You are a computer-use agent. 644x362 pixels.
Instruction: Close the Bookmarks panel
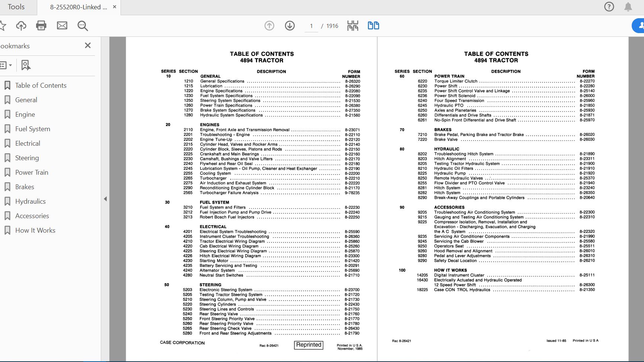[88, 45]
